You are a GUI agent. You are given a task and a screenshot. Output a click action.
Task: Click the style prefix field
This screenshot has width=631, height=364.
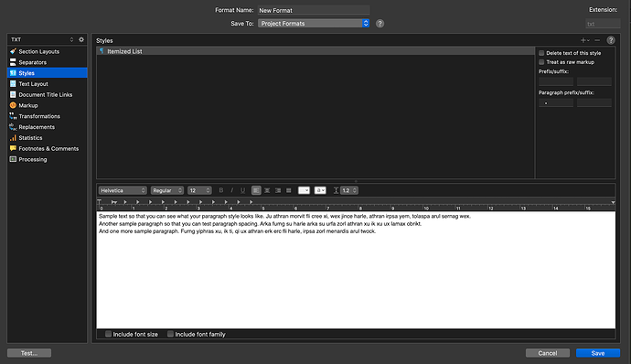556,81
